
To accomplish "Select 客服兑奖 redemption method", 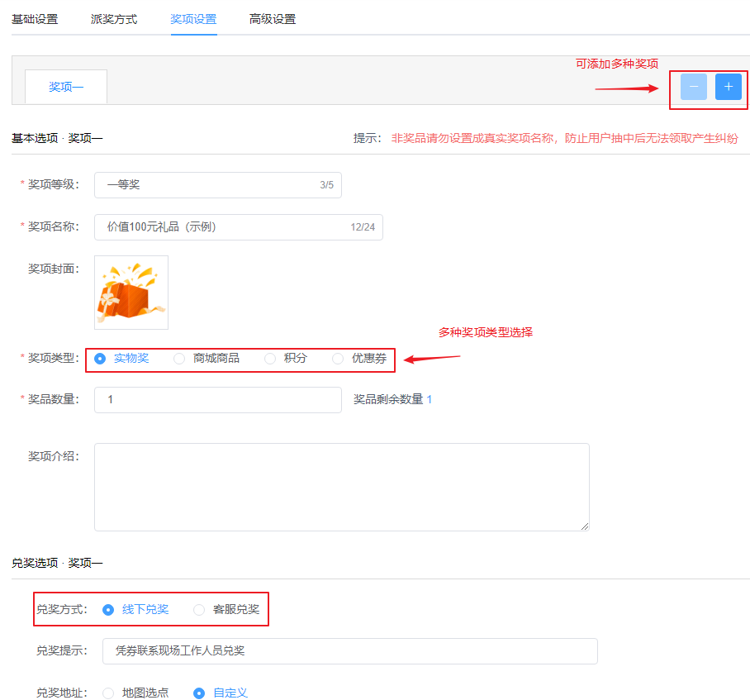I will [198, 609].
